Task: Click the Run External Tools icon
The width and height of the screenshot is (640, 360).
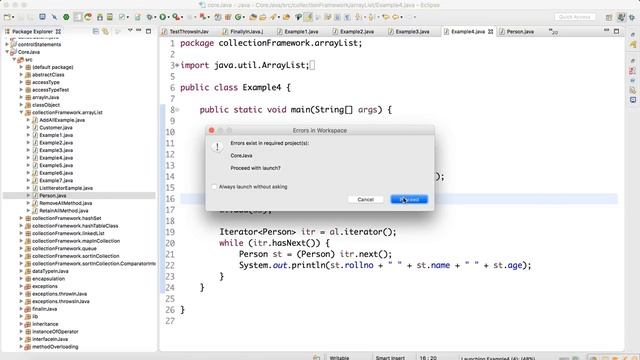Action: (176, 17)
